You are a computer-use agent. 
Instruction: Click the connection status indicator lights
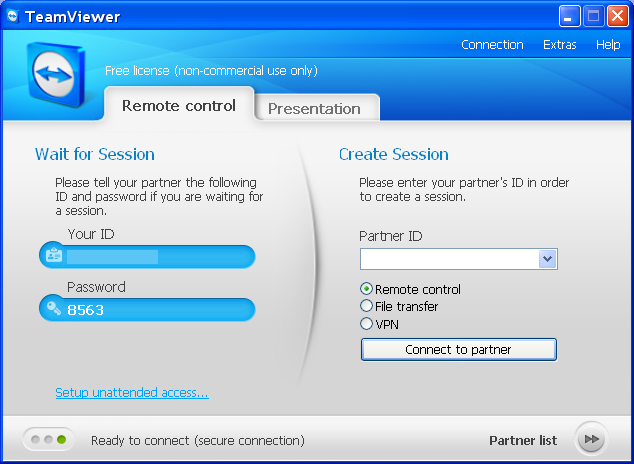click(49, 439)
